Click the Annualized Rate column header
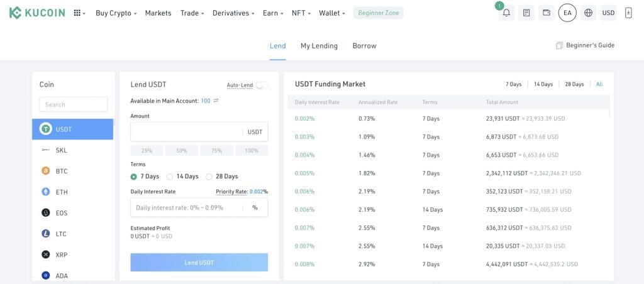Screen dimensions: 644x284 378,102
